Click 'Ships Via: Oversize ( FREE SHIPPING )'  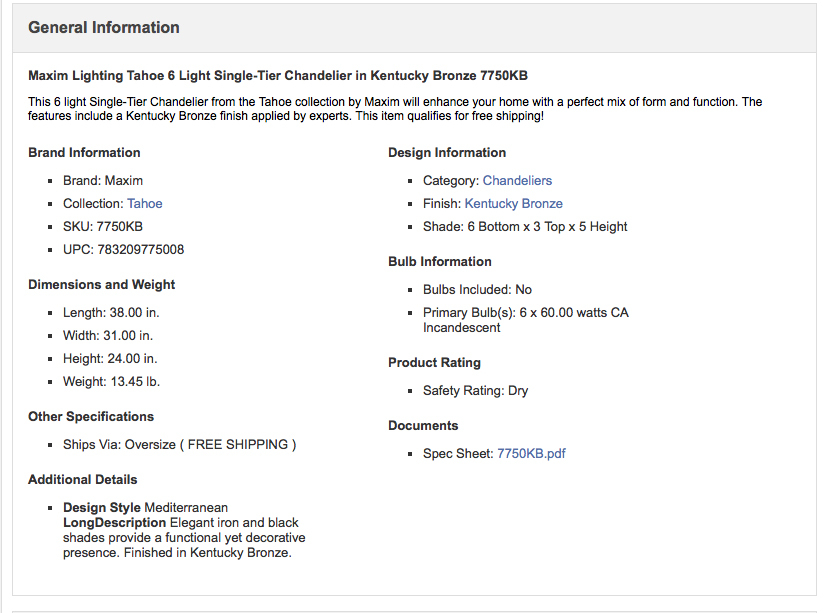(179, 445)
